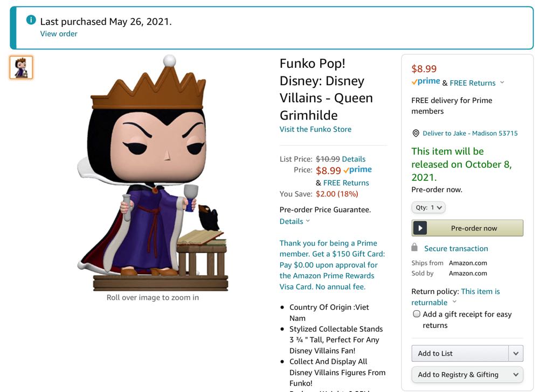Open the View order link
The width and height of the screenshot is (539, 392).
[x=58, y=33]
